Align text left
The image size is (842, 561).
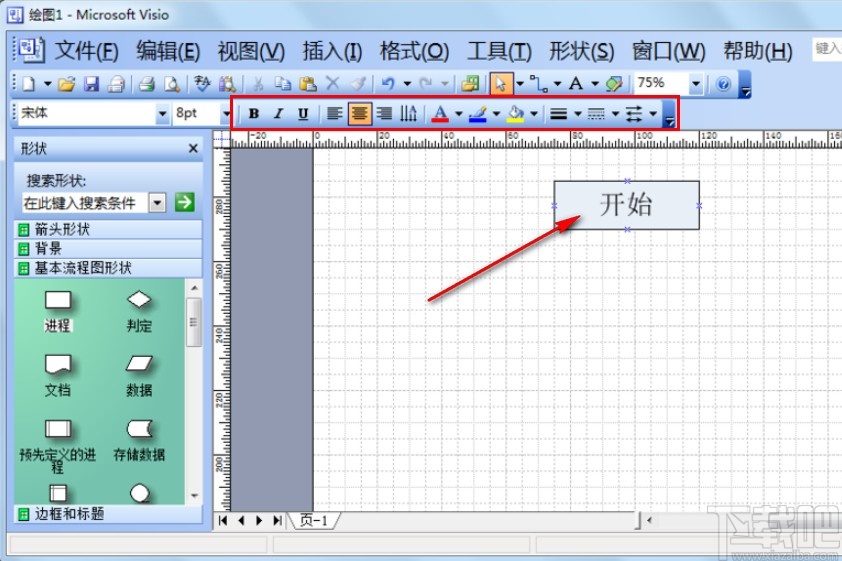point(335,113)
